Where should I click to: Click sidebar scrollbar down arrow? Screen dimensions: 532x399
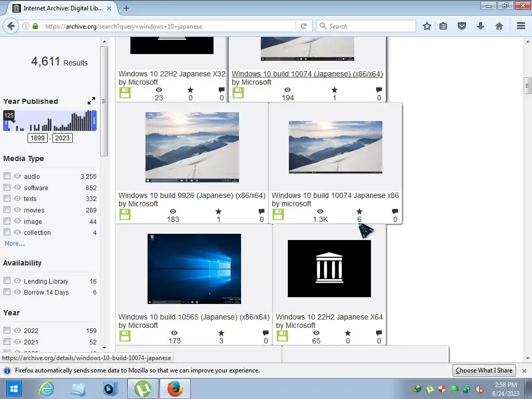click(104, 348)
